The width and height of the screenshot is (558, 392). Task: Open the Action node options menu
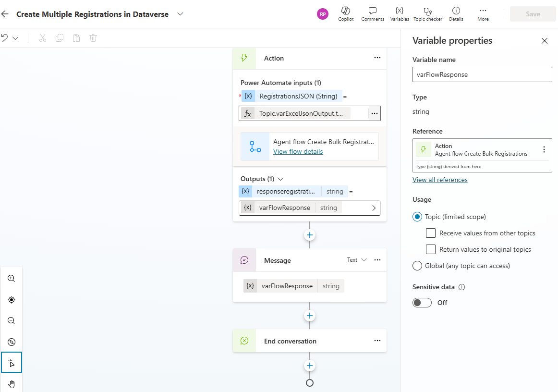coord(377,58)
